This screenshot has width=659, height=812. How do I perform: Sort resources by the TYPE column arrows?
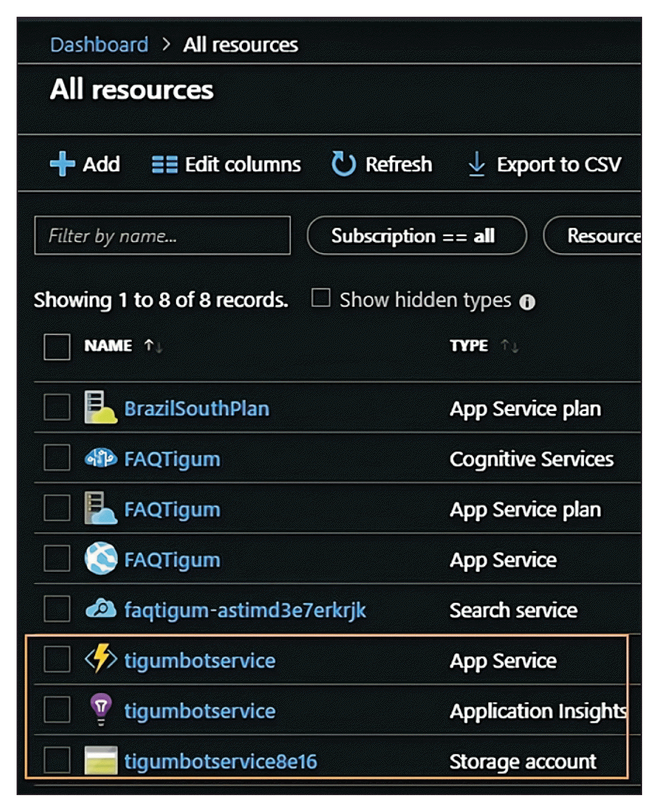[x=510, y=346]
